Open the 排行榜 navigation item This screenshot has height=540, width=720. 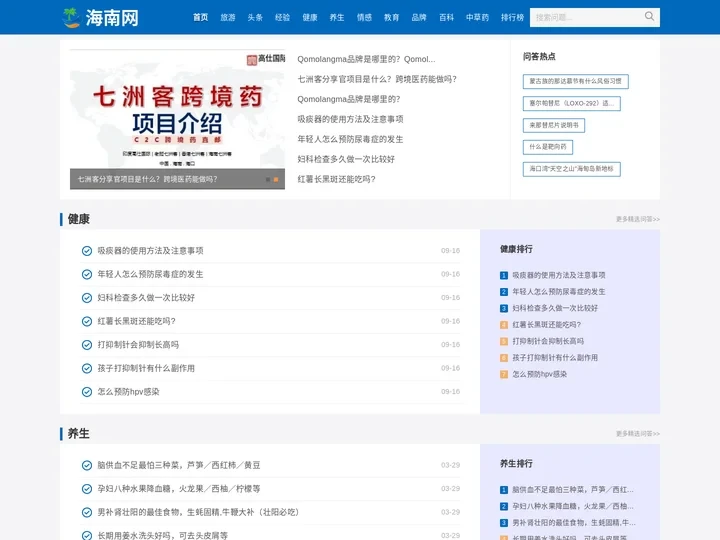tap(512, 17)
